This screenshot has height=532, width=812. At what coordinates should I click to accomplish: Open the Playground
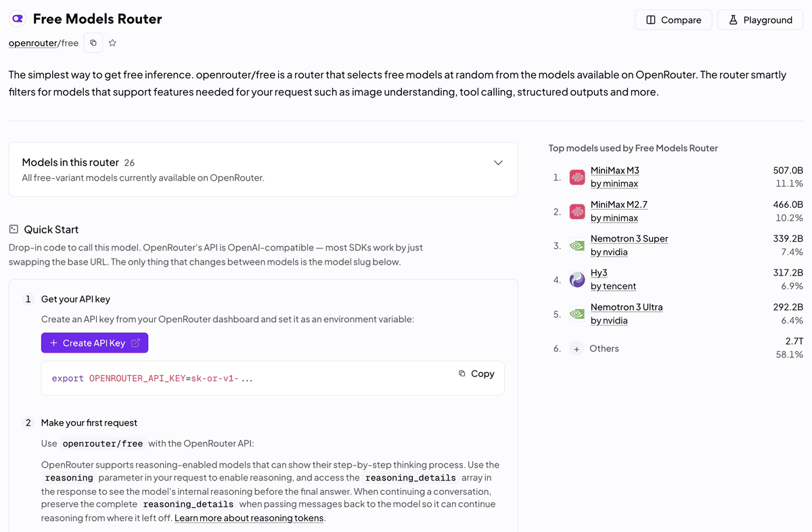point(760,20)
